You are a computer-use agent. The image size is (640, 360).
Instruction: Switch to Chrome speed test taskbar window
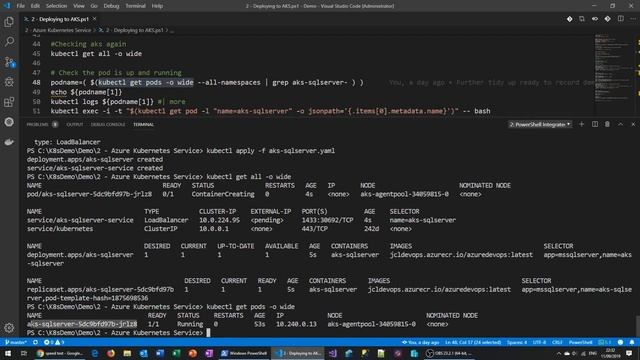[x=60, y=353]
